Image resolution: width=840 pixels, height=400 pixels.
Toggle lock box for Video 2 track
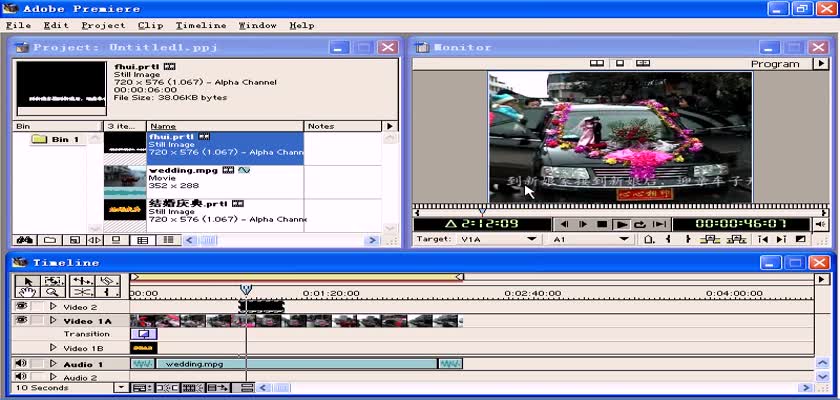click(x=37, y=307)
